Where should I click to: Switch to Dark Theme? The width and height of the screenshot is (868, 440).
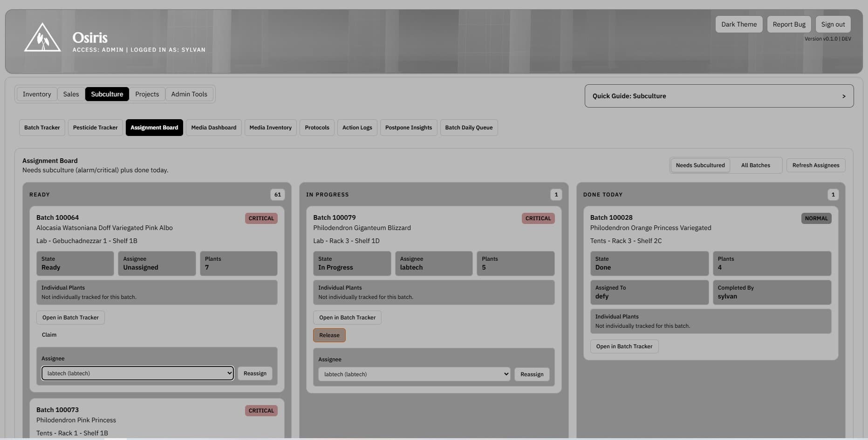coord(738,24)
